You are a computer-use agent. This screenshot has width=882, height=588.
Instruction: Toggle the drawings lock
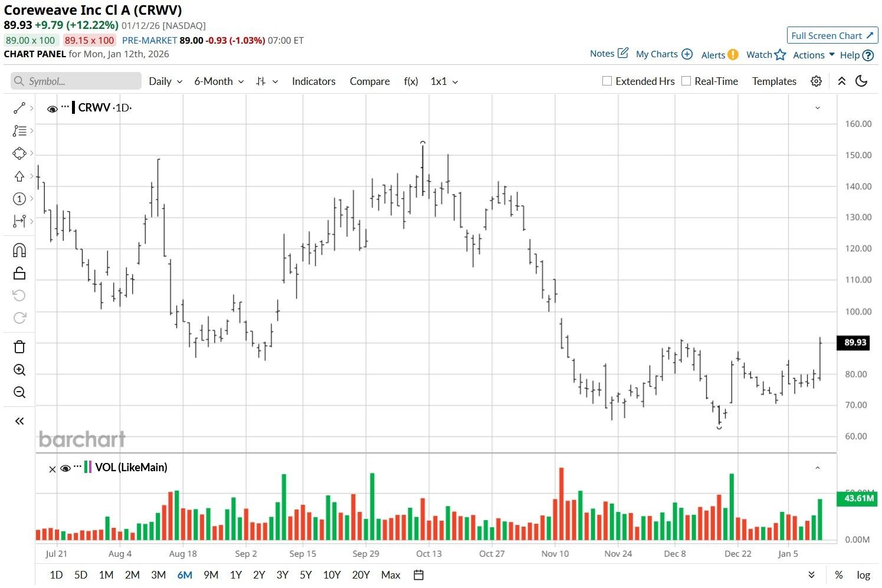19,273
